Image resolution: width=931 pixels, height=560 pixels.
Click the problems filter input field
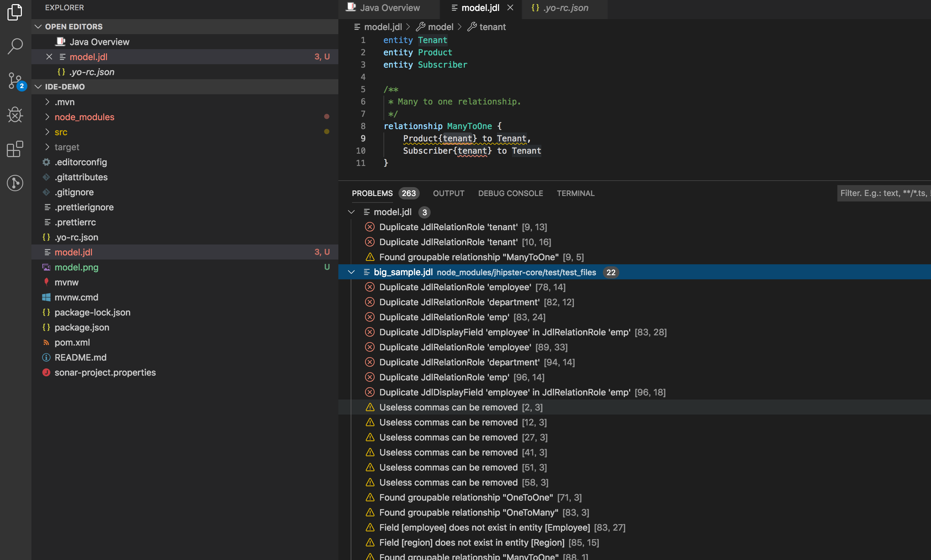(883, 193)
